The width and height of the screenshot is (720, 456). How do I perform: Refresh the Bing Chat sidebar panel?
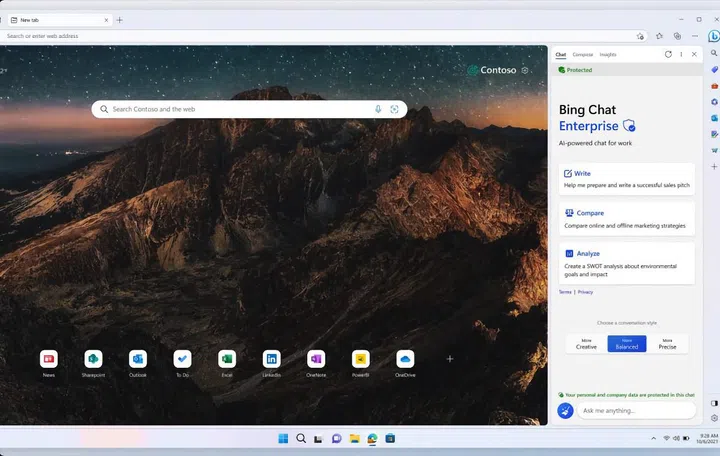[668, 54]
